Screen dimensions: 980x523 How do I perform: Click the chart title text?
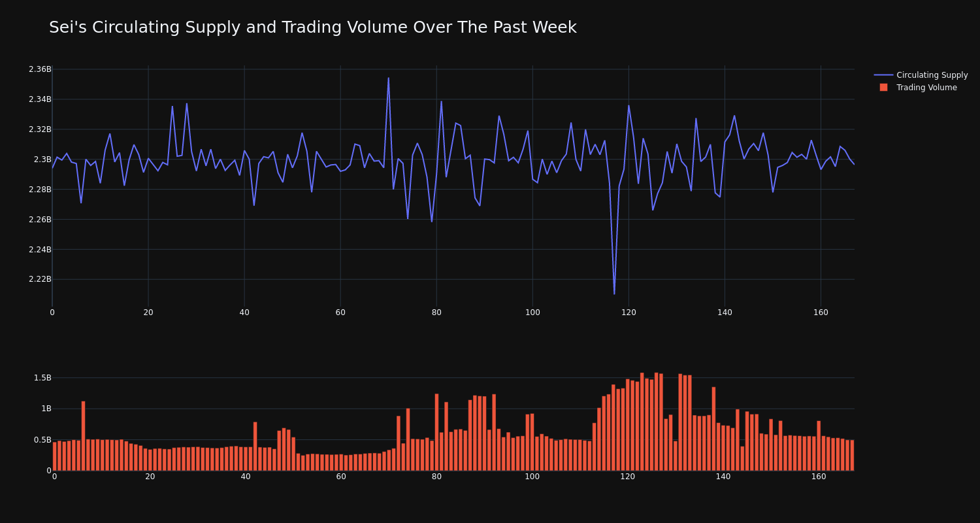click(312, 27)
